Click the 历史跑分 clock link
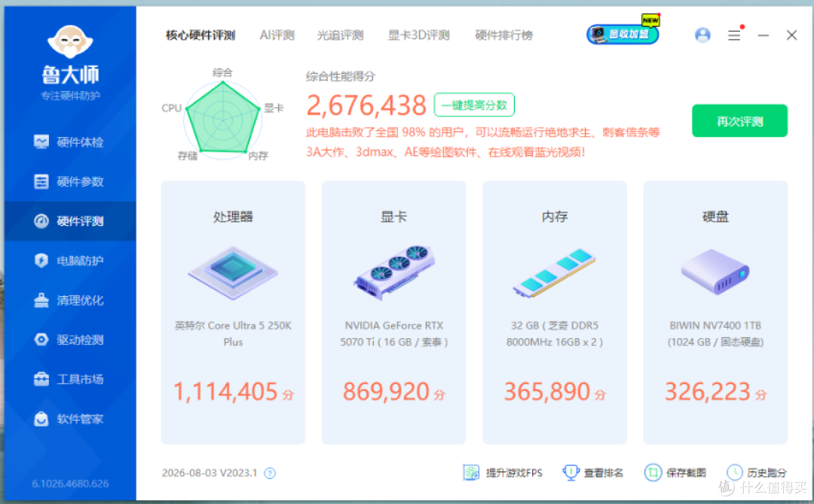Screen dimensions: 814x504 coord(757,473)
